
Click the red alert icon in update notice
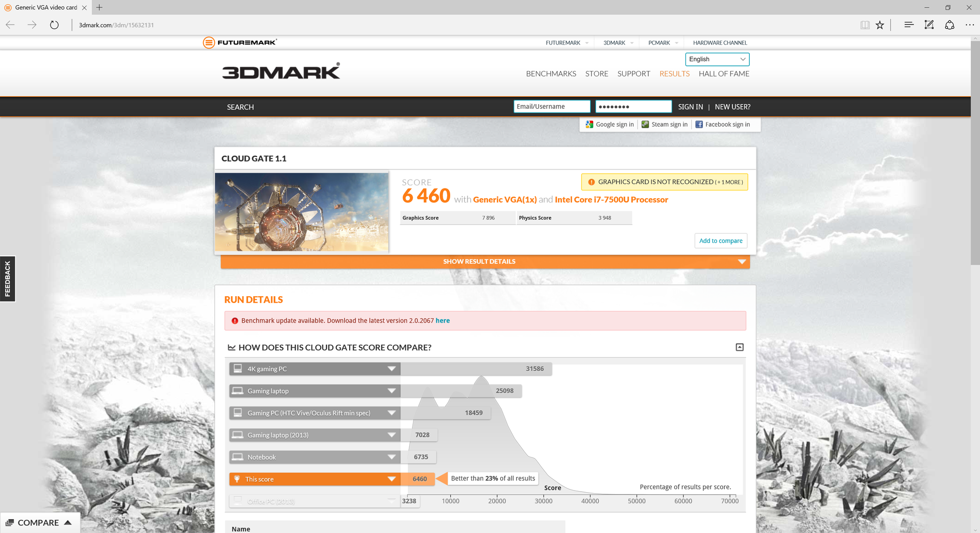click(x=235, y=321)
